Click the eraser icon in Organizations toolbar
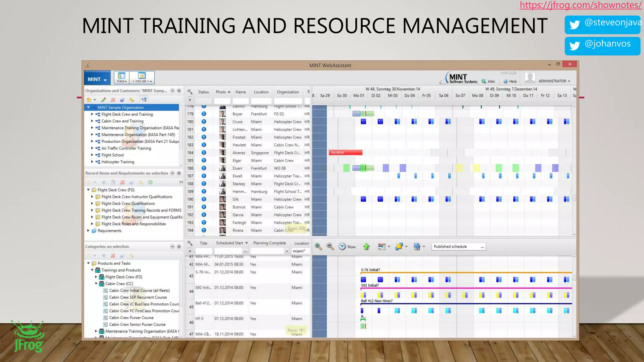The image size is (644, 362). (x=122, y=100)
